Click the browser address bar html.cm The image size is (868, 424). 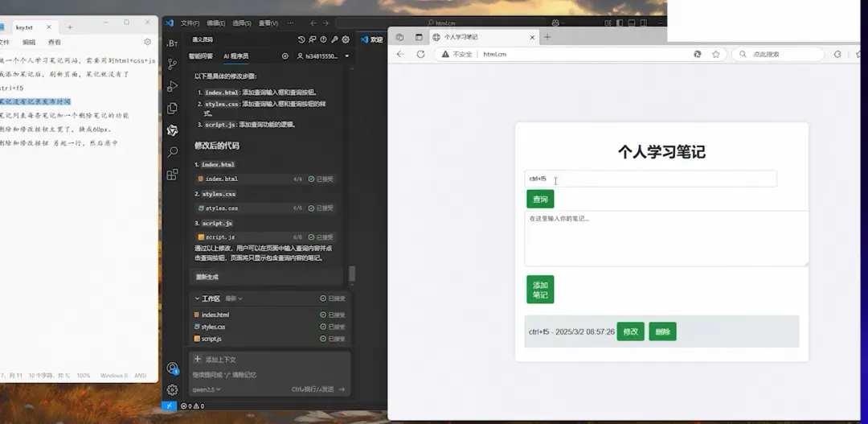(x=579, y=55)
